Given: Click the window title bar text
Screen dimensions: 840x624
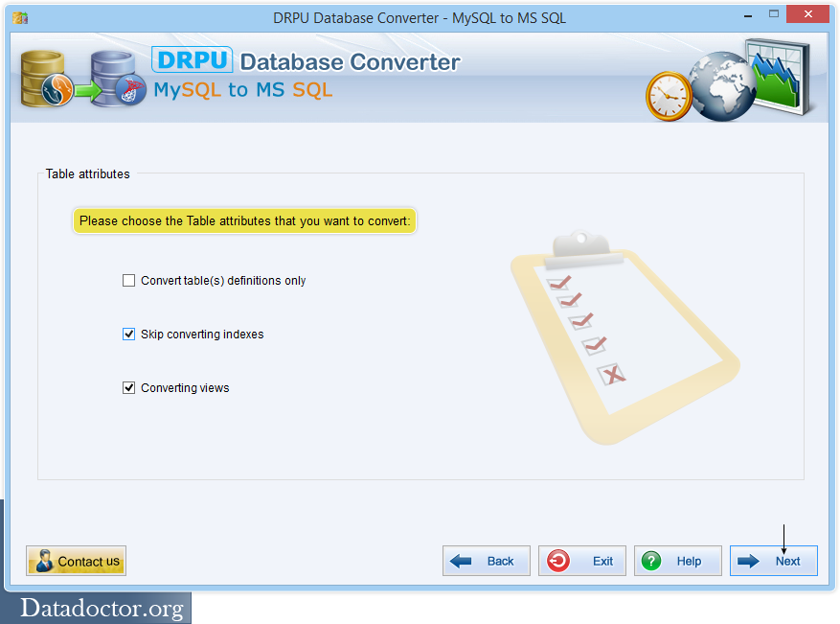Looking at the screenshot, I should tap(420, 17).
